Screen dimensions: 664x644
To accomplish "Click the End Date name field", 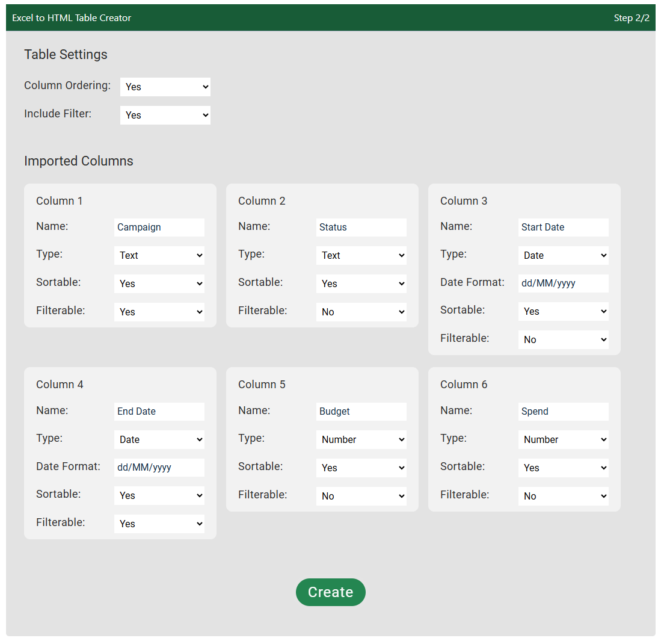I will (x=159, y=412).
